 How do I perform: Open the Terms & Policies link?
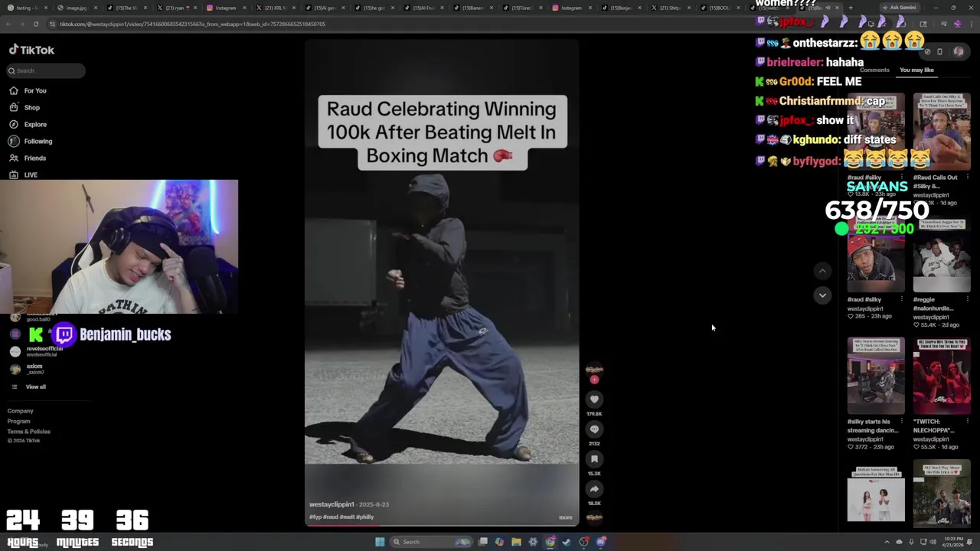[x=29, y=431]
